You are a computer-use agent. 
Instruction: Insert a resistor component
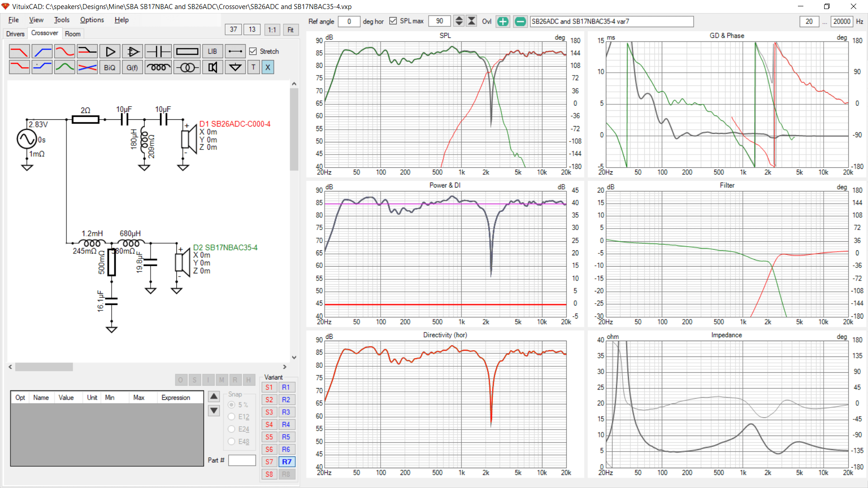(187, 52)
